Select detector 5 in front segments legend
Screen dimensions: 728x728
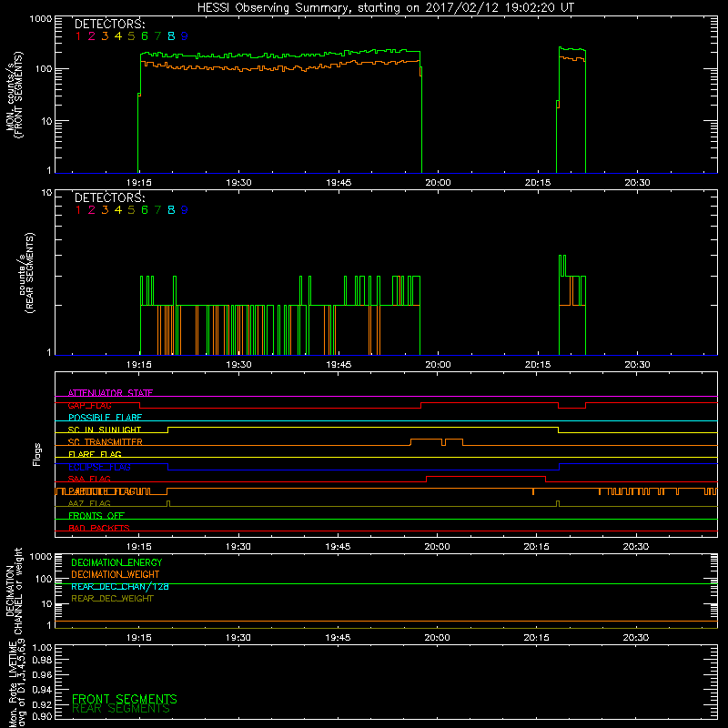pos(131,36)
